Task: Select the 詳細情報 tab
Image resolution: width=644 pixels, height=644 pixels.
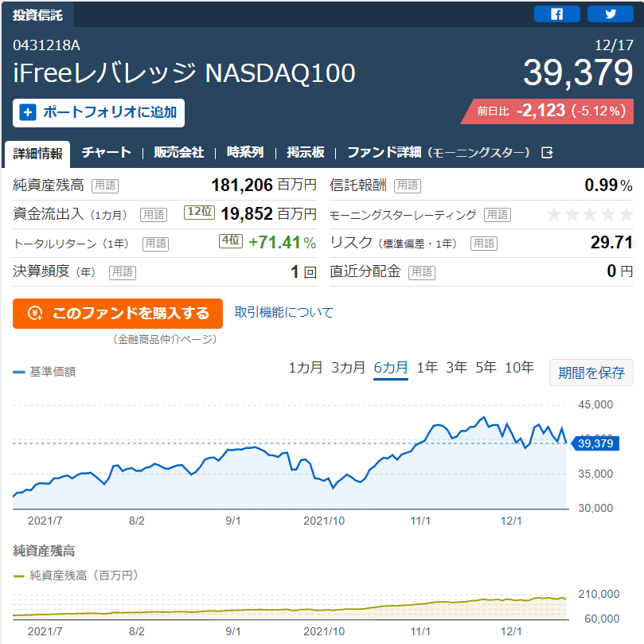Action: [x=37, y=154]
